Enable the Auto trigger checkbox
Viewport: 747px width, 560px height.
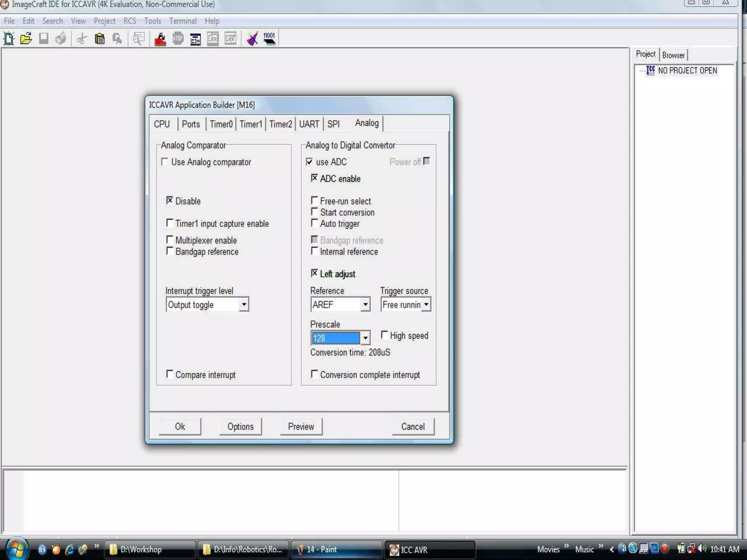tap(314, 223)
